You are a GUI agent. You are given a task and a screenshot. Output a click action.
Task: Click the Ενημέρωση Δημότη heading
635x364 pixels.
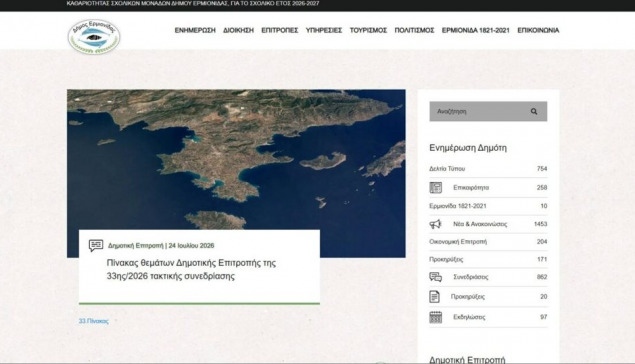pyautogui.click(x=468, y=148)
